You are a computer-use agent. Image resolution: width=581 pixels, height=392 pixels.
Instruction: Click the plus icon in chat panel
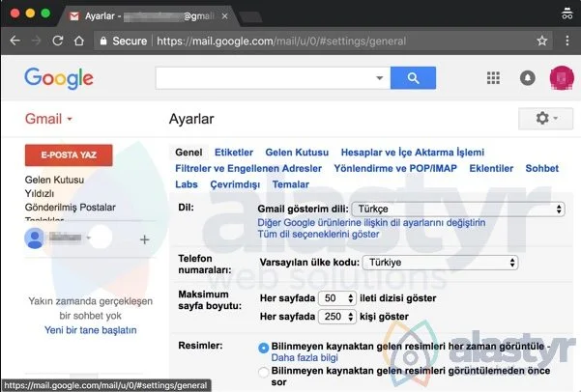[144, 239]
